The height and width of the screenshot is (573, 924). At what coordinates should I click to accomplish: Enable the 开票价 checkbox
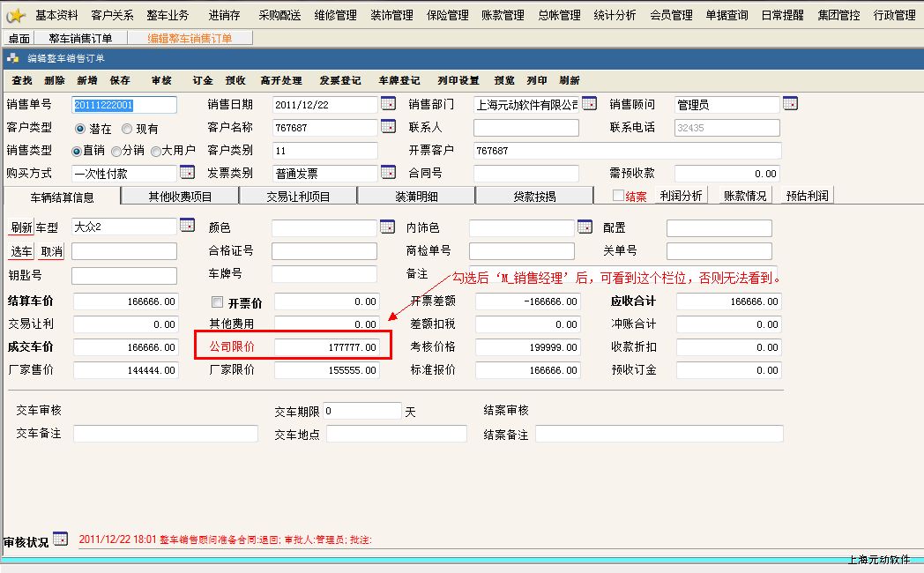pos(217,302)
